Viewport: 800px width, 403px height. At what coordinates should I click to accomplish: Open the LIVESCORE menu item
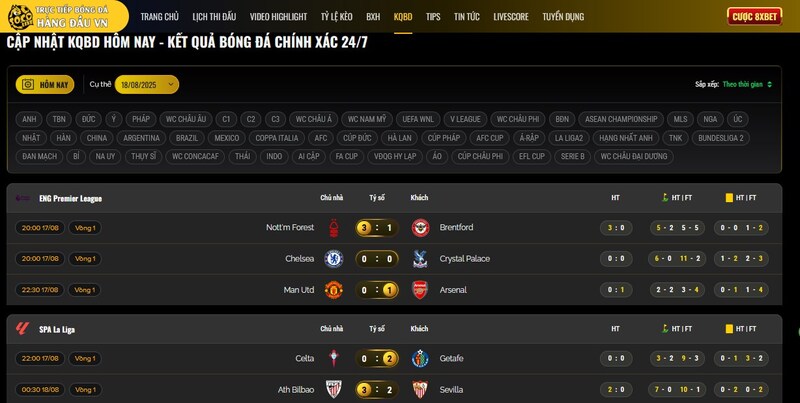[511, 17]
